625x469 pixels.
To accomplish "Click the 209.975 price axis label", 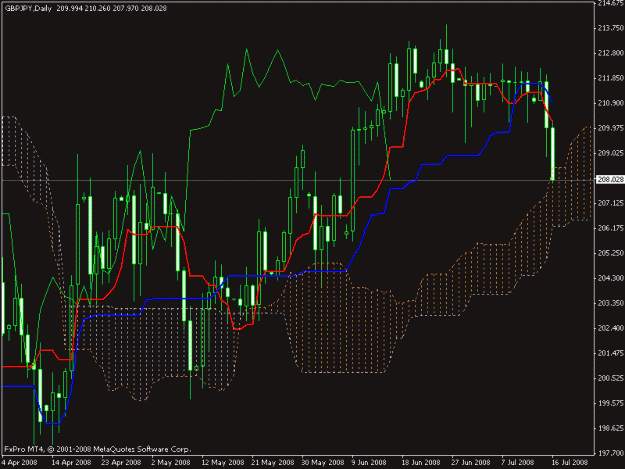I will click(610, 128).
